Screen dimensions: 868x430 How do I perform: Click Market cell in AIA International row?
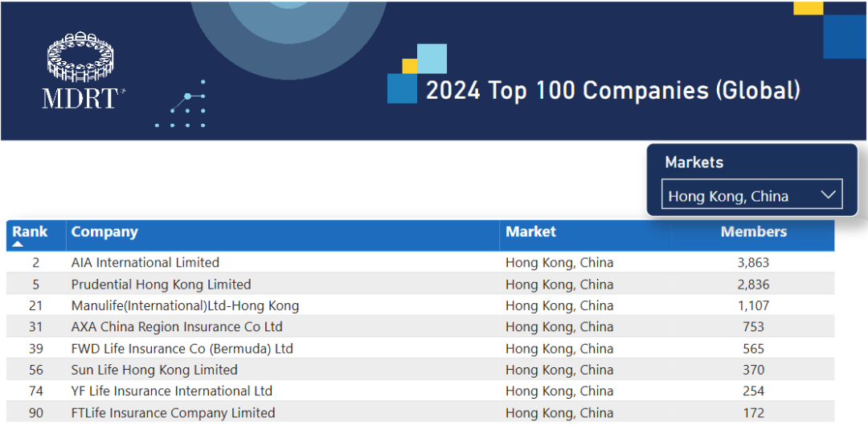click(x=559, y=262)
